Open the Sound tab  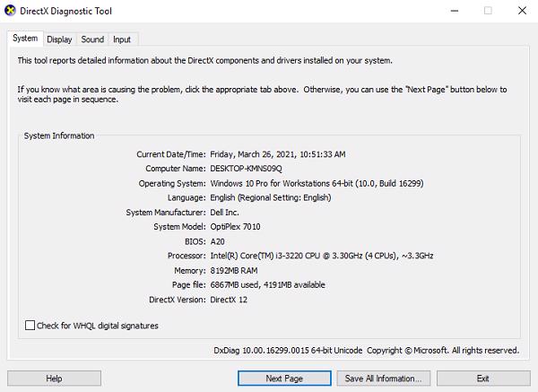92,39
